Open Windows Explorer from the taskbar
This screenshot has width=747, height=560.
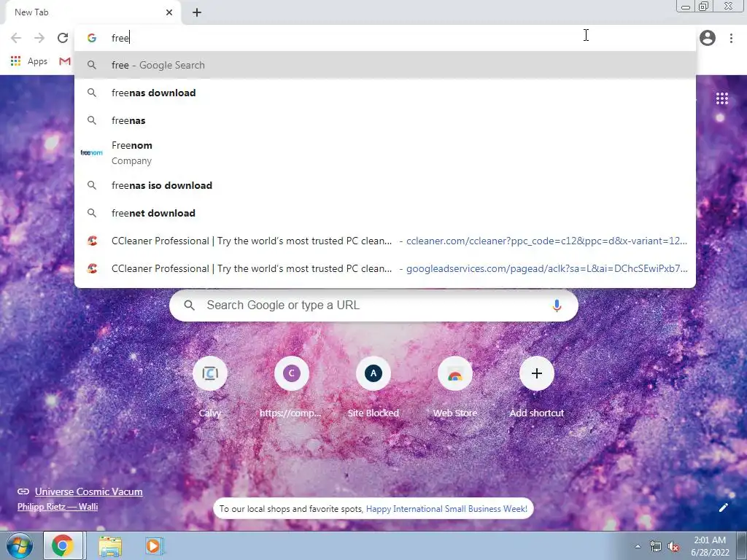click(x=110, y=545)
